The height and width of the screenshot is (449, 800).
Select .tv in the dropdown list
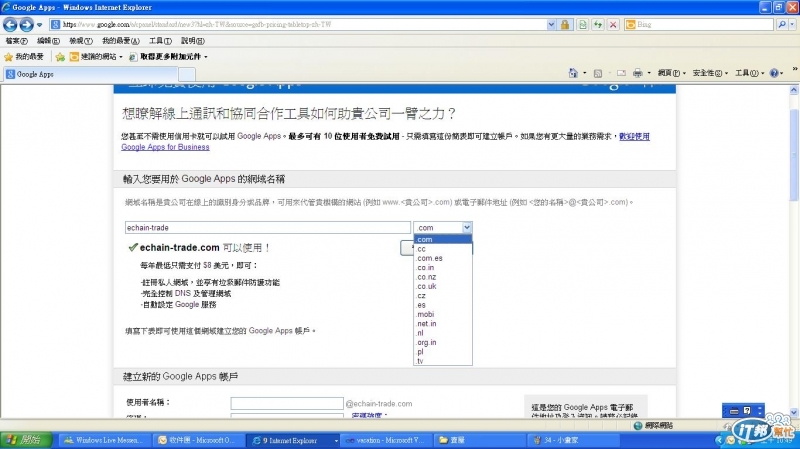[443, 361]
